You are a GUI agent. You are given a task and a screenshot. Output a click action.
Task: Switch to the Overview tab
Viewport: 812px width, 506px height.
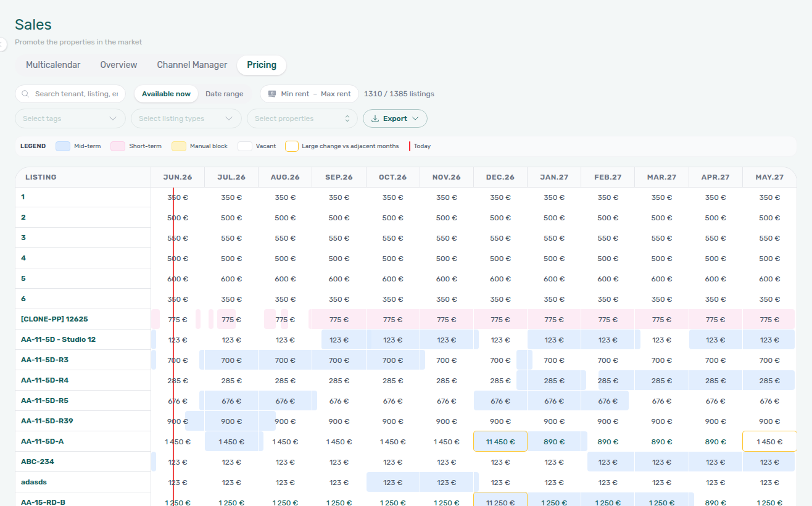pyautogui.click(x=118, y=65)
